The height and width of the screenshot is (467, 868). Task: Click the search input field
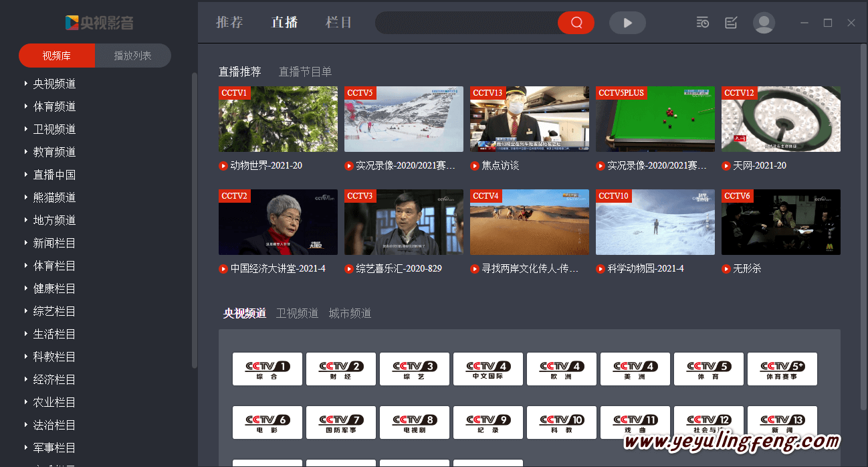point(467,23)
